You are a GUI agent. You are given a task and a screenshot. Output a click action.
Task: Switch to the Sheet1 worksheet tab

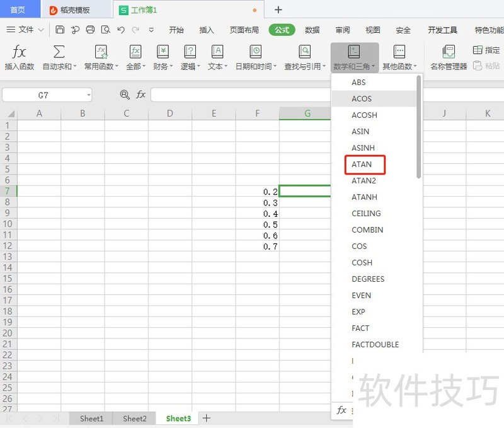click(91, 419)
